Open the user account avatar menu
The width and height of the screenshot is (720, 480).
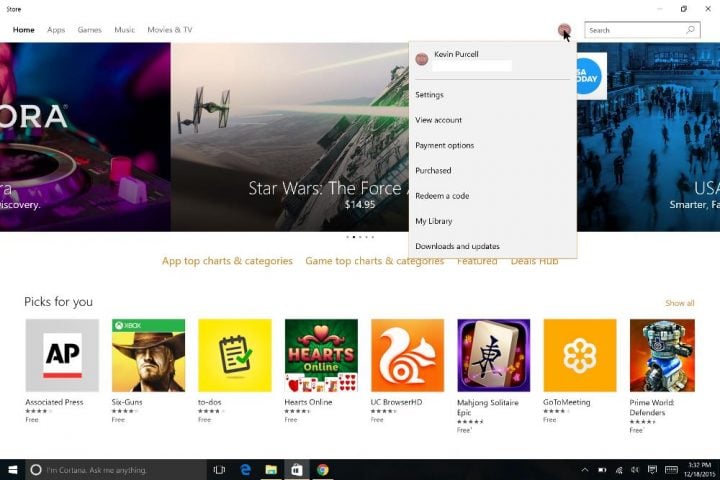pos(564,30)
